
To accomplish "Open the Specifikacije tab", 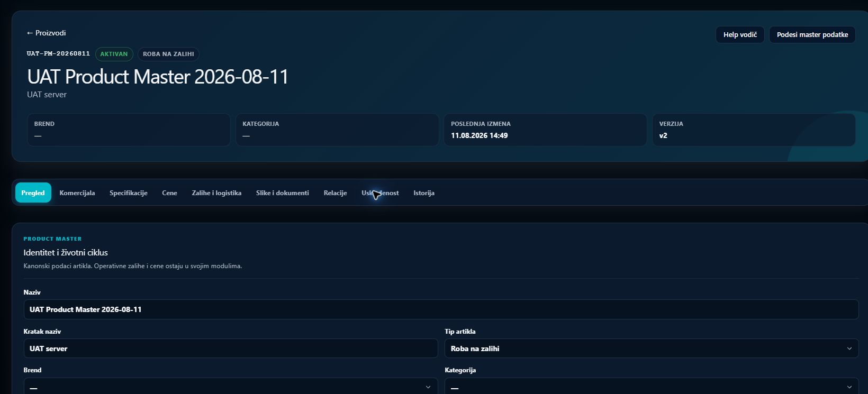I will coord(128,193).
